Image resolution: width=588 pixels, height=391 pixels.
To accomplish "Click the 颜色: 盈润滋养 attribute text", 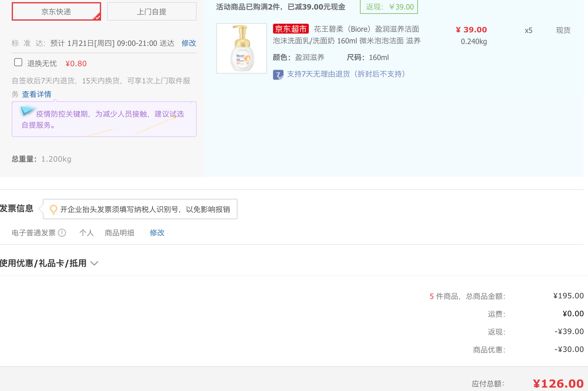I will coord(299,58).
